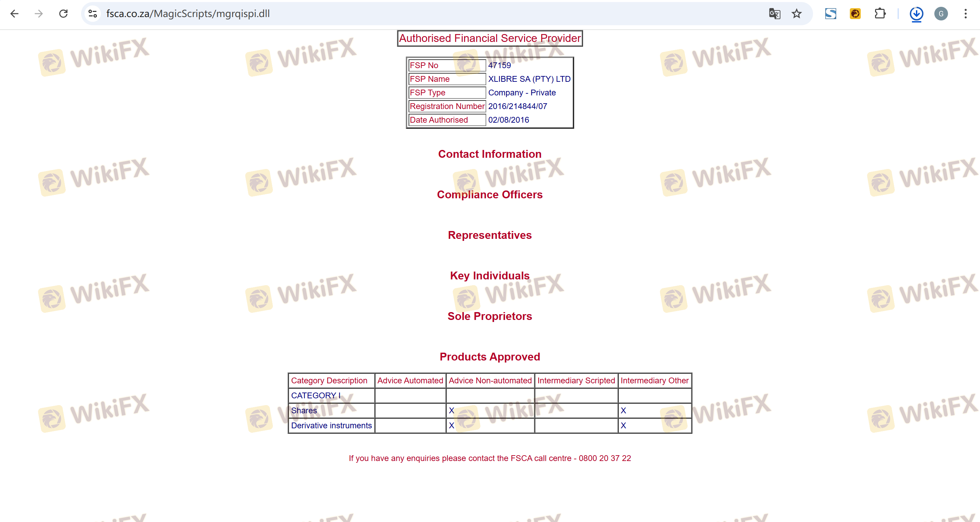Select the Derivative instruments row label
This screenshot has width=980, height=522.
click(x=331, y=426)
